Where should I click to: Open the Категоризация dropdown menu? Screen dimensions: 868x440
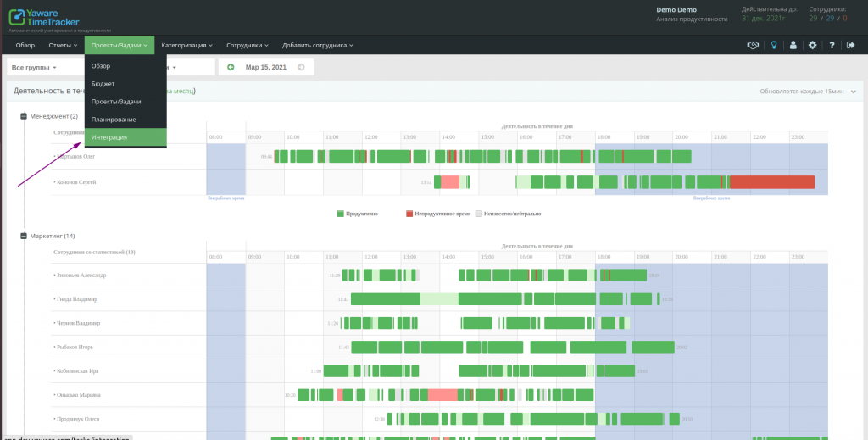(187, 46)
